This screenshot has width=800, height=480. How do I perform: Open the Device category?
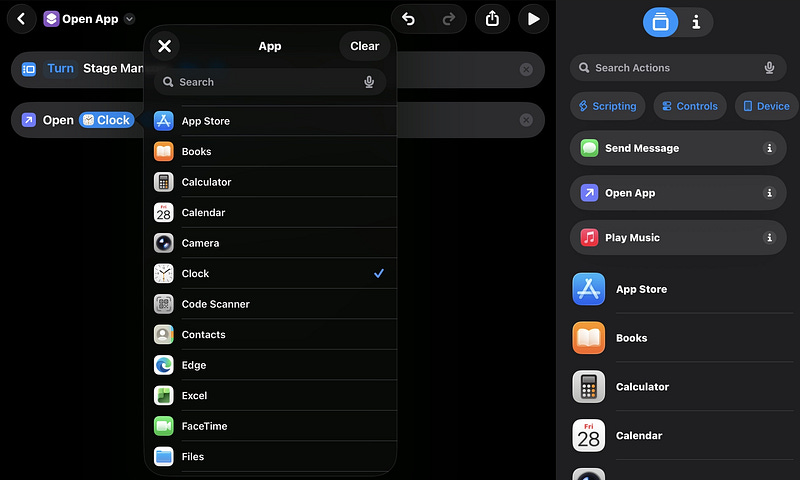(766, 106)
